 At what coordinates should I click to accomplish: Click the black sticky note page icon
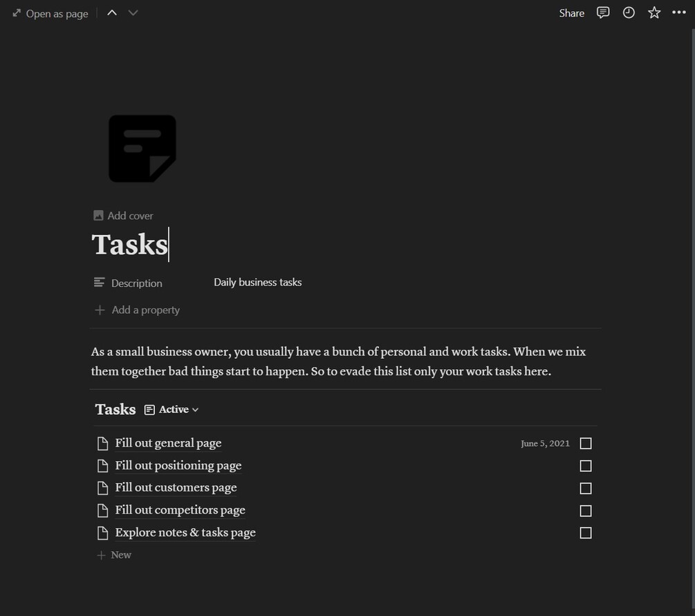(x=142, y=149)
